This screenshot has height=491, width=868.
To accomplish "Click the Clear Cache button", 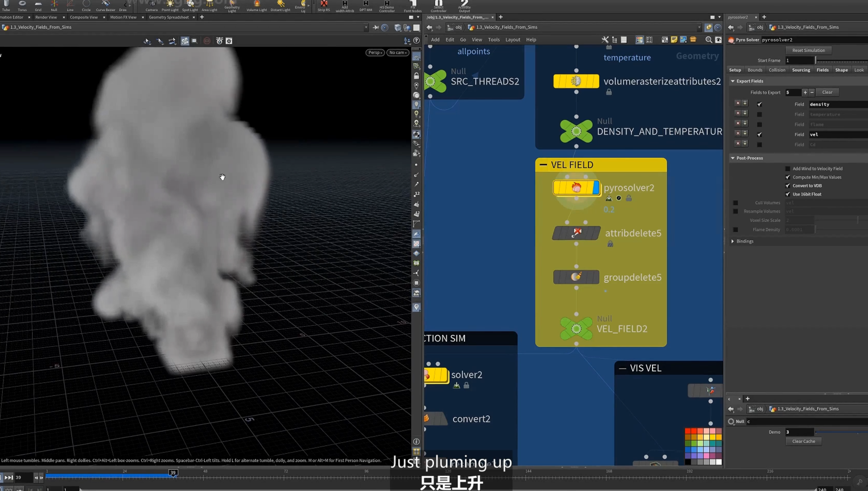I will [803, 441].
